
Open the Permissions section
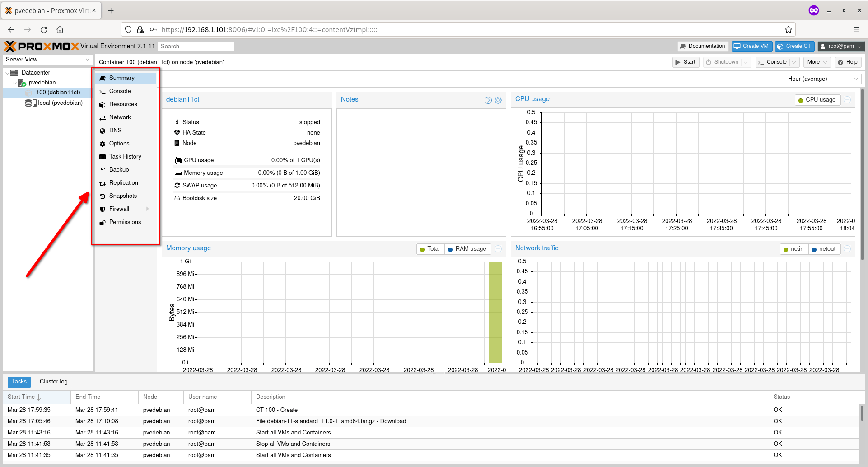[x=126, y=222]
